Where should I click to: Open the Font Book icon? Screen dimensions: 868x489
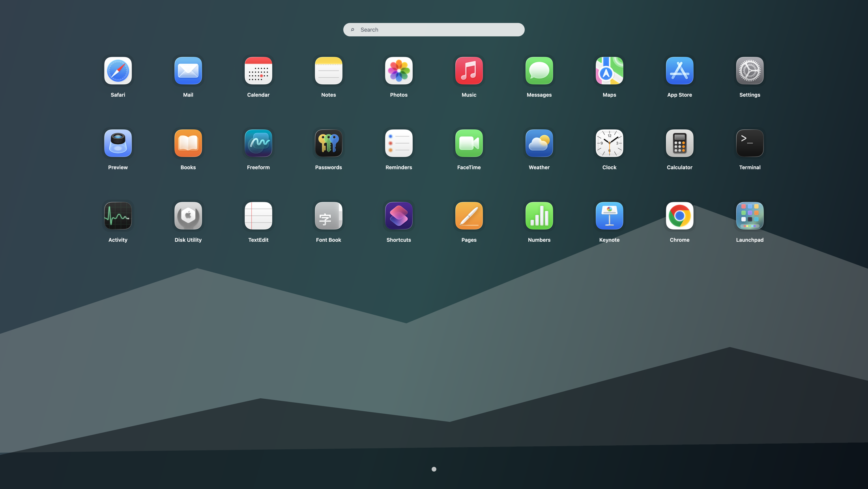[329, 216]
